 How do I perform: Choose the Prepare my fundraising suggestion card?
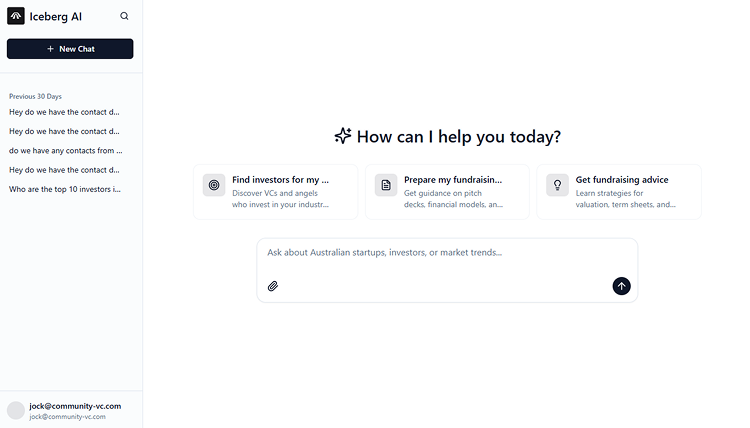pos(447,192)
